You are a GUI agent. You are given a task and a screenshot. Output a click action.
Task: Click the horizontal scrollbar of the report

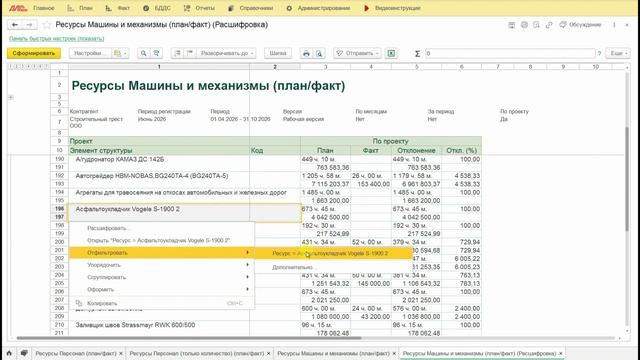(189, 338)
